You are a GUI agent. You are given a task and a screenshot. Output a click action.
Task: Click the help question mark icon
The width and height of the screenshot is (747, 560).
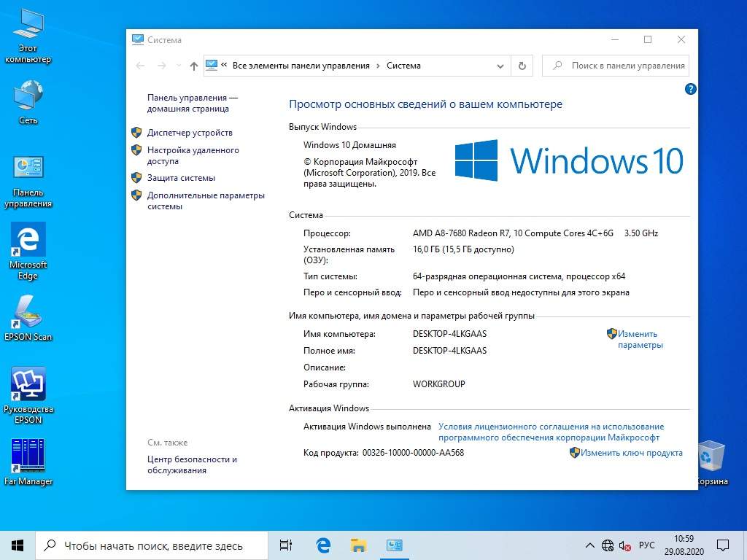pyautogui.click(x=690, y=89)
